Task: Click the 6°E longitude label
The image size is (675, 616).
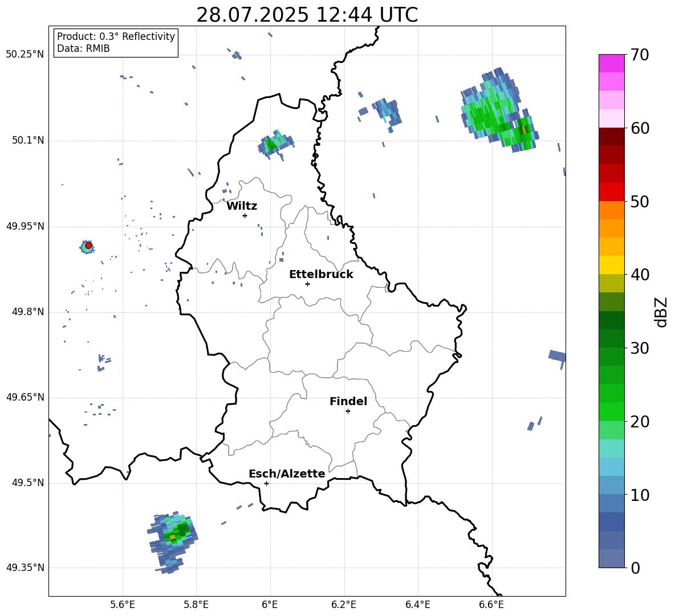Action: point(270,605)
